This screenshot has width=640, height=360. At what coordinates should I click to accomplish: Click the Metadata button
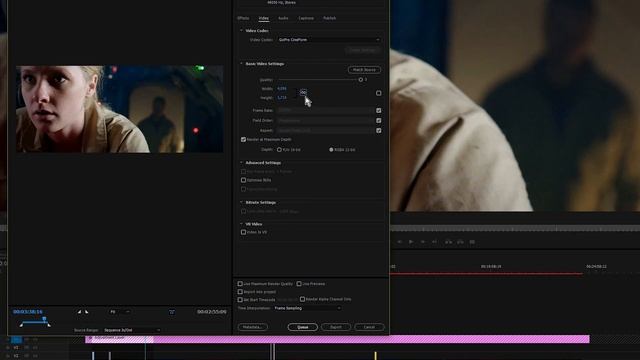[253, 327]
